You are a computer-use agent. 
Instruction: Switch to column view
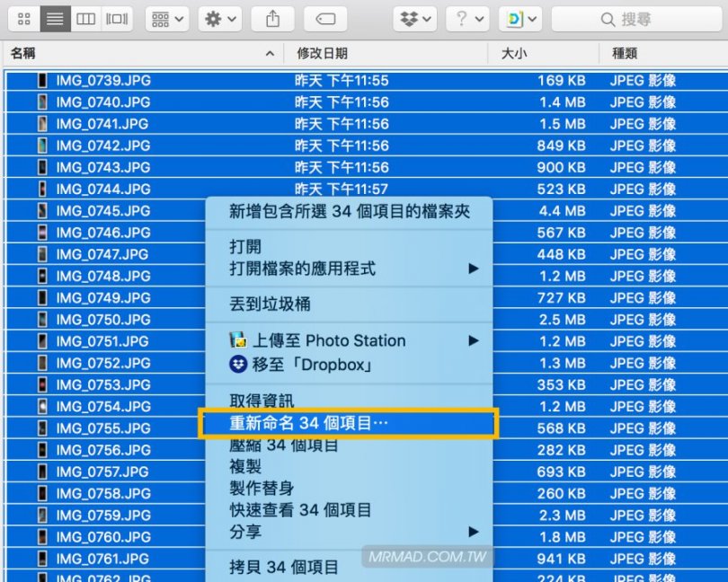(x=85, y=18)
